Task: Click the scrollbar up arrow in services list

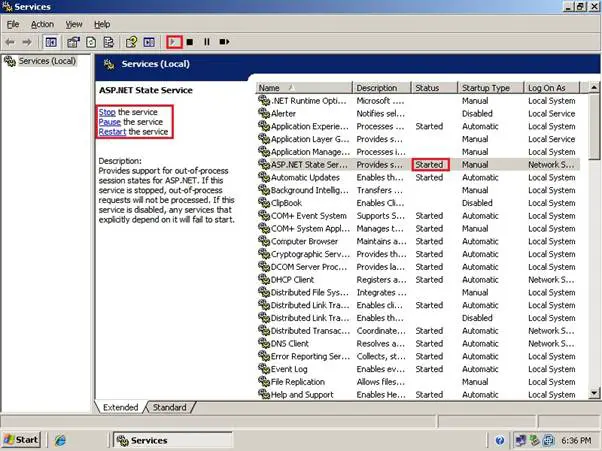Action: click(594, 88)
